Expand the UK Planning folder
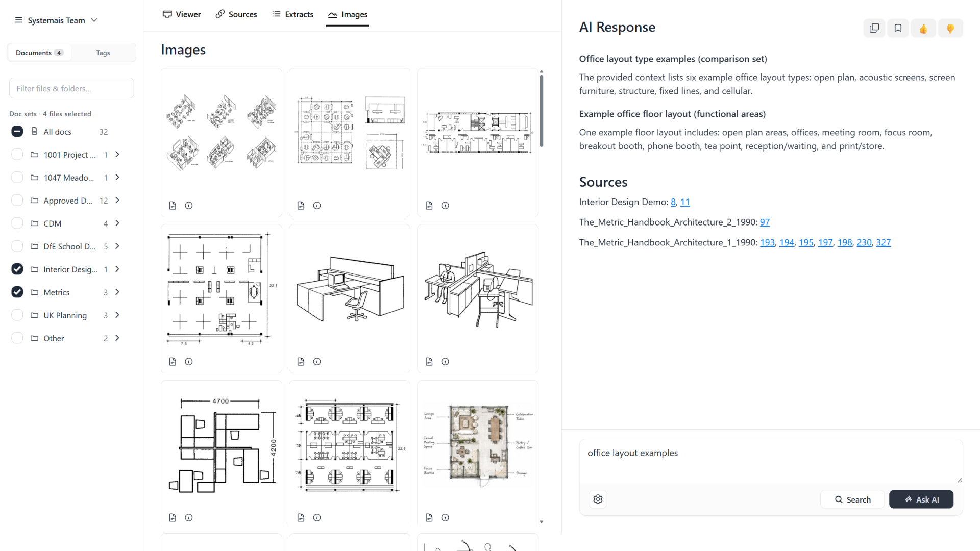The image size is (980, 551). [117, 315]
